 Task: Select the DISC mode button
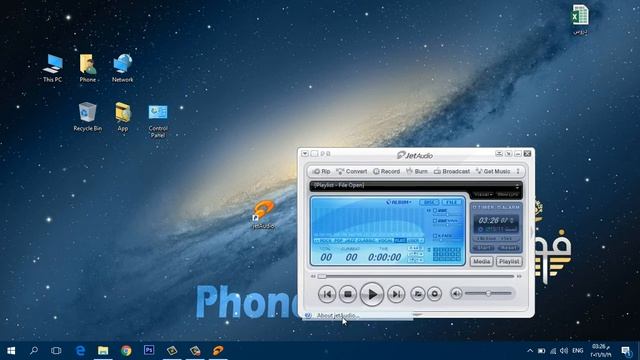pyautogui.click(x=429, y=202)
